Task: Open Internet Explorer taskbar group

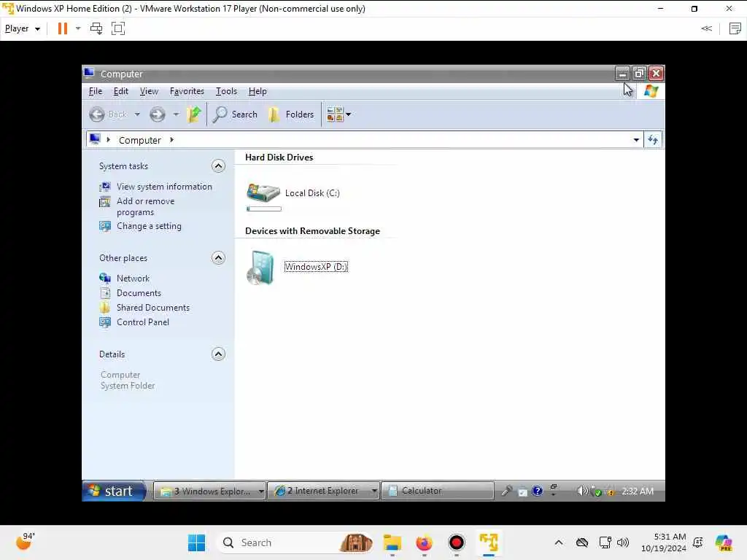Action: (x=323, y=491)
